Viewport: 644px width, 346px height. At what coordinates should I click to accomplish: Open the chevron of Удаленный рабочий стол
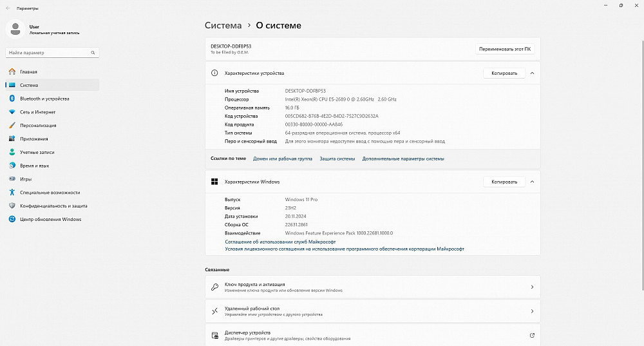click(532, 311)
